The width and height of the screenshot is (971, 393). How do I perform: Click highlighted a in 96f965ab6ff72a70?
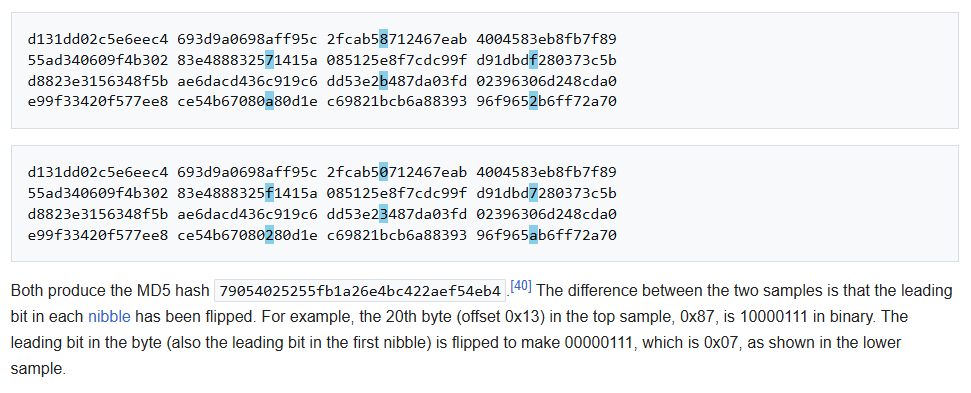click(x=533, y=235)
